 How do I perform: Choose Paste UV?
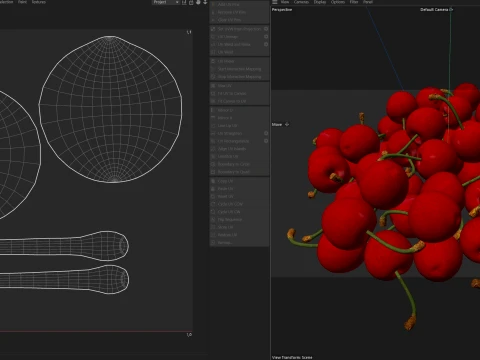pyautogui.click(x=239, y=189)
